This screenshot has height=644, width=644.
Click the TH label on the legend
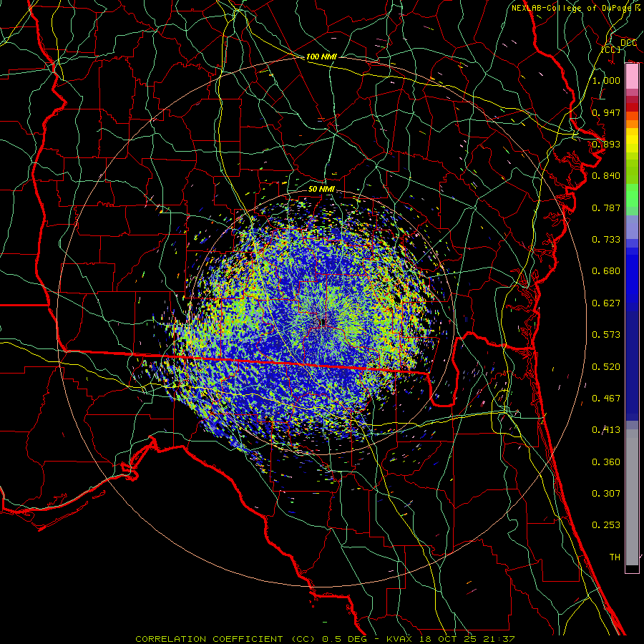pos(615,557)
